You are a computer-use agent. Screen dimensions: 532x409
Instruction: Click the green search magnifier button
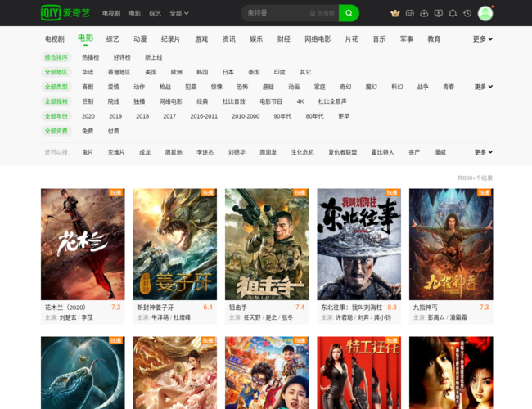(349, 13)
